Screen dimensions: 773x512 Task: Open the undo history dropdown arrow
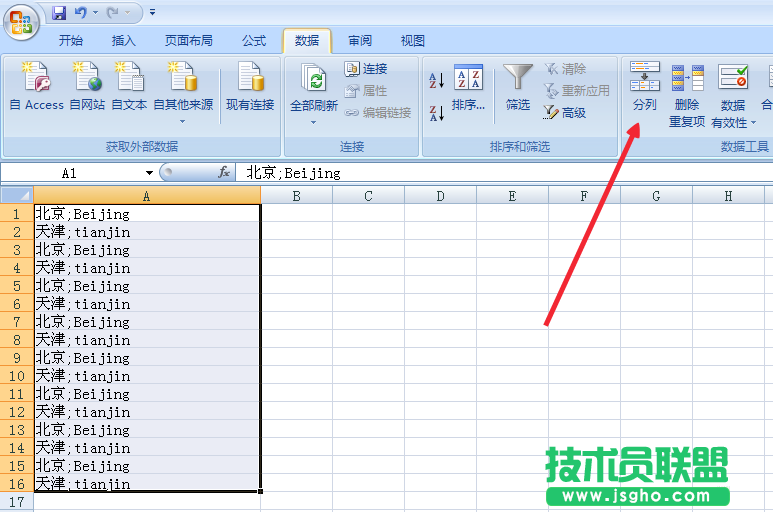coord(96,13)
